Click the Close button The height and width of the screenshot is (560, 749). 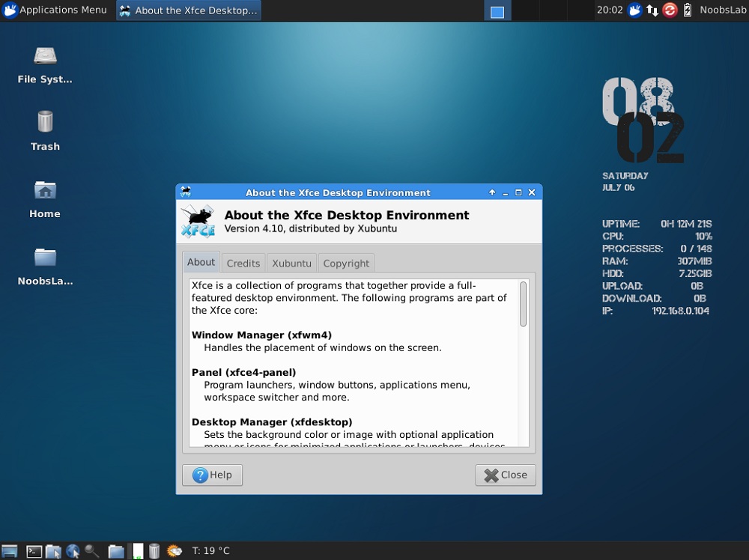(506, 475)
